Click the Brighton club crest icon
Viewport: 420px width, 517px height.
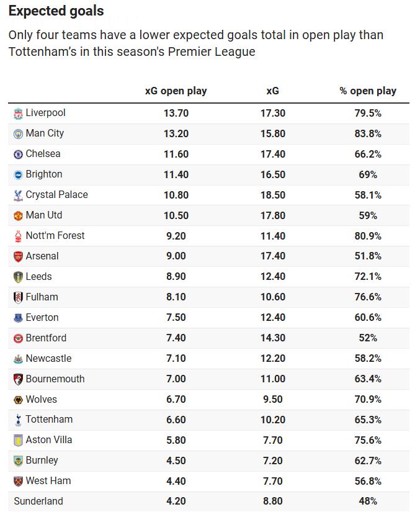coord(18,175)
